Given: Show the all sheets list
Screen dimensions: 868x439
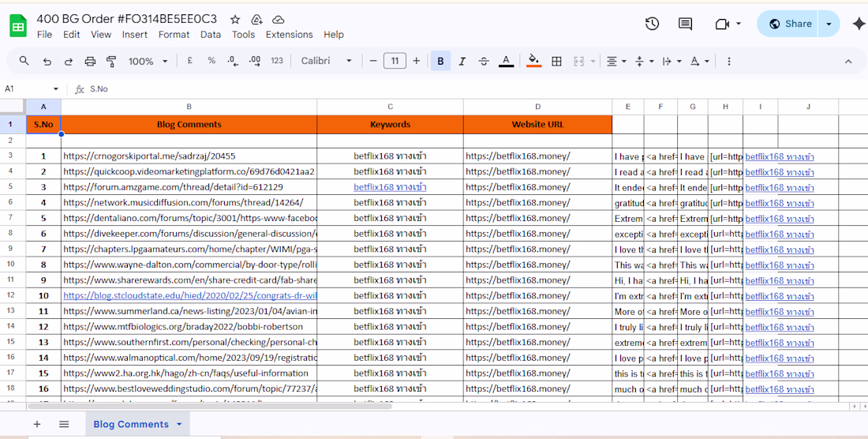Looking at the screenshot, I should (x=64, y=424).
